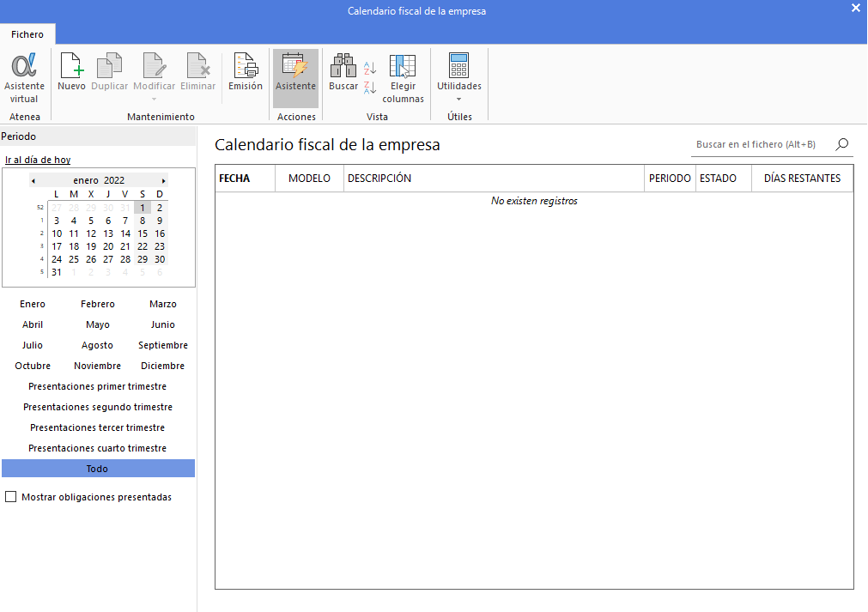The image size is (868, 612).
Task: Go to next month in calendar
Action: [x=163, y=181]
